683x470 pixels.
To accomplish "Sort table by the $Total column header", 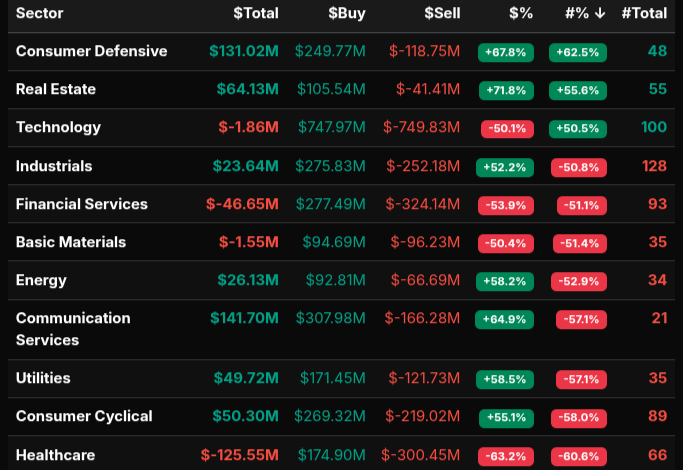I will point(255,14).
